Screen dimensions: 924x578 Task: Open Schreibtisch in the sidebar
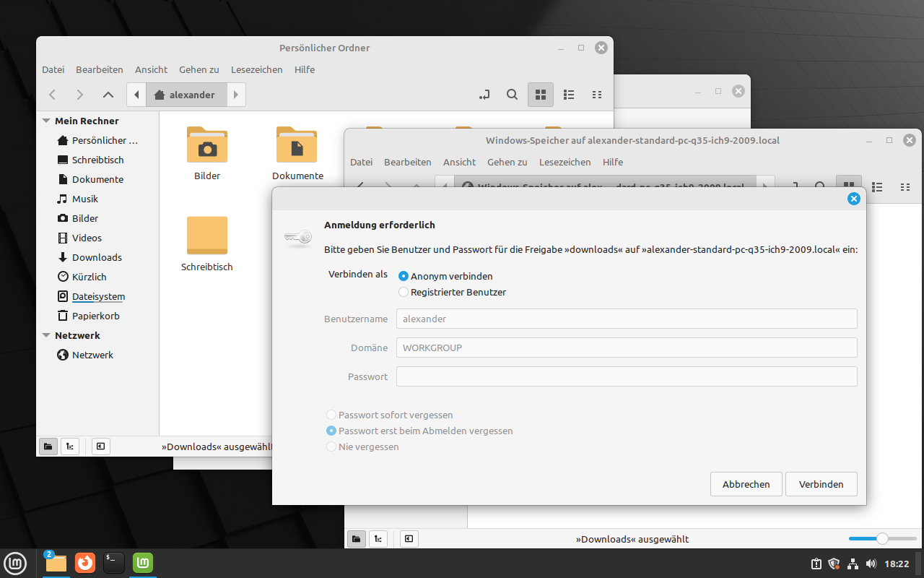[97, 160]
